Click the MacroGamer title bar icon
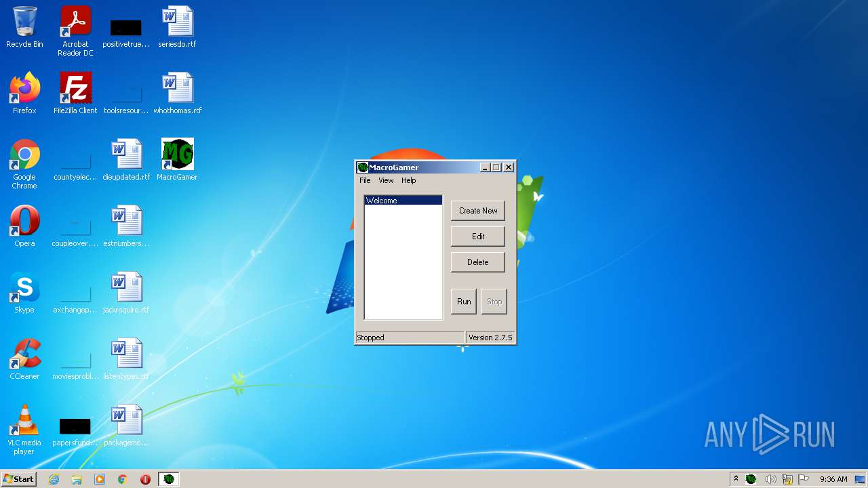Image resolution: width=868 pixels, height=488 pixels. pyautogui.click(x=363, y=167)
